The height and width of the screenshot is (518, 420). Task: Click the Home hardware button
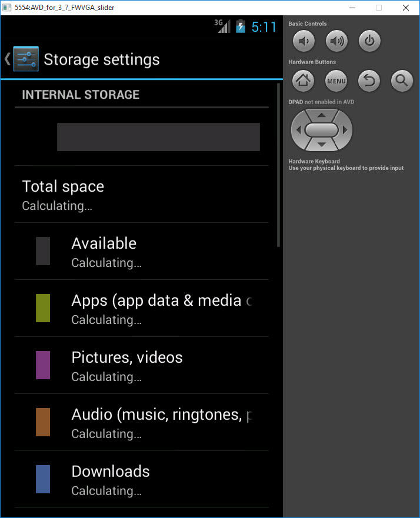(303, 81)
